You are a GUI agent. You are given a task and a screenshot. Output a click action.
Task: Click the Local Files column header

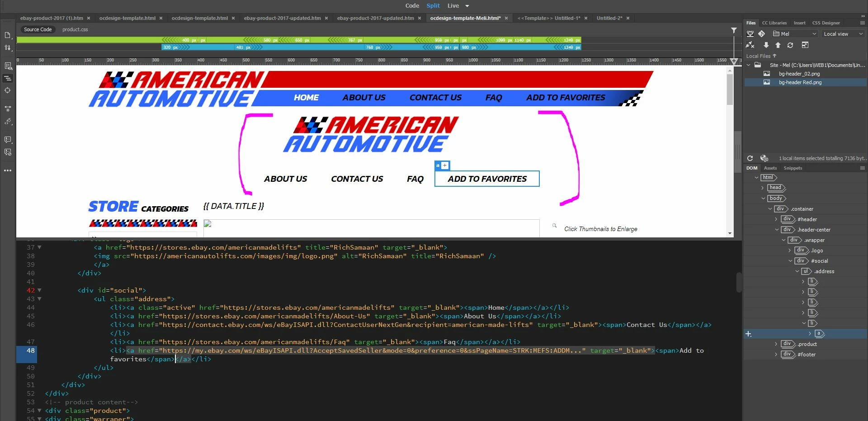(761, 56)
